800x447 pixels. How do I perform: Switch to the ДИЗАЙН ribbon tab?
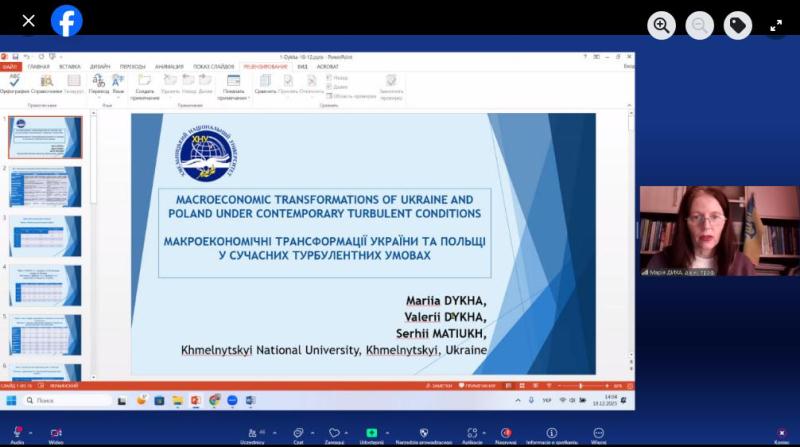(101, 66)
